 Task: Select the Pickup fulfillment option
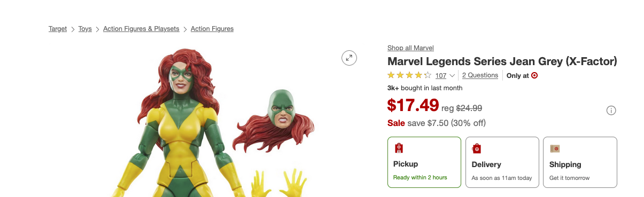click(424, 162)
